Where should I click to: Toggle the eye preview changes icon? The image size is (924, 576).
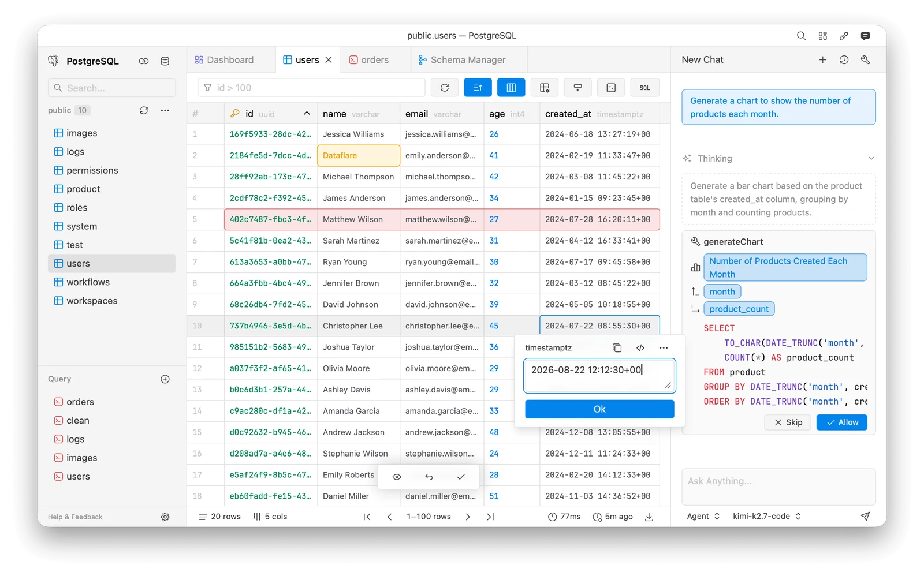(397, 477)
